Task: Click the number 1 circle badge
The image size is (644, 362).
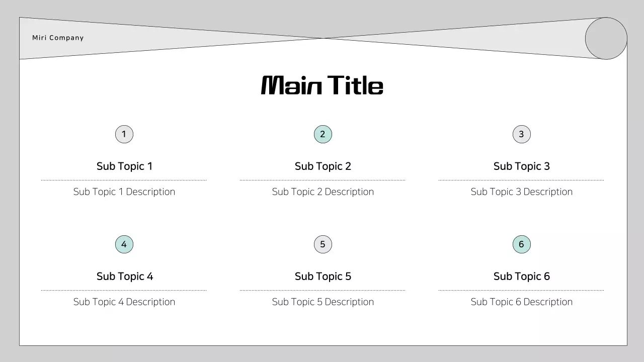Action: (124, 134)
